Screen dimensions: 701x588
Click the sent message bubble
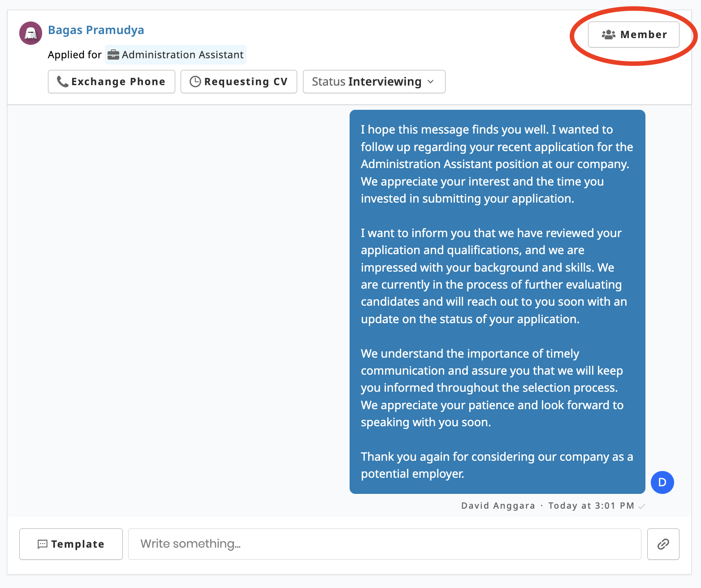pyautogui.click(x=497, y=302)
